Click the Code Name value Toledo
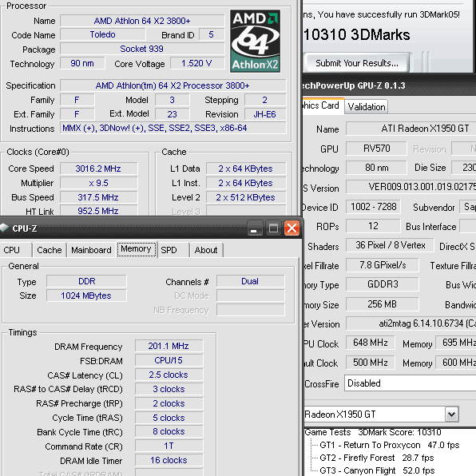The width and height of the screenshot is (476, 476). 102,34
